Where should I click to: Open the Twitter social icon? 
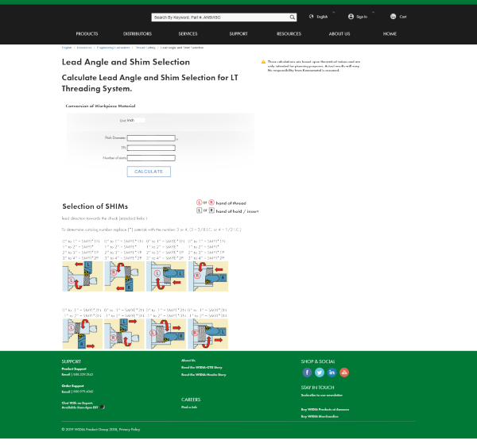tap(320, 373)
